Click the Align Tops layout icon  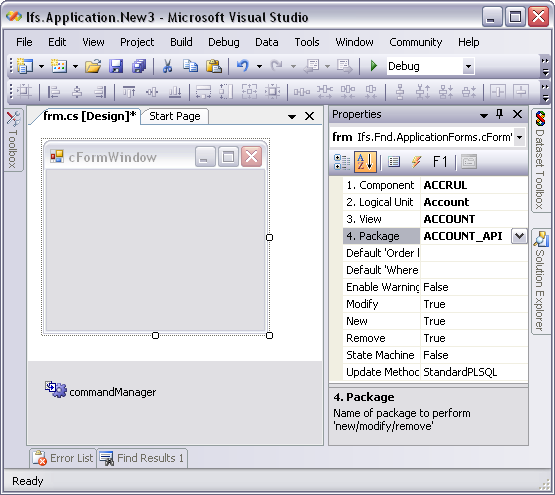pos(129,92)
